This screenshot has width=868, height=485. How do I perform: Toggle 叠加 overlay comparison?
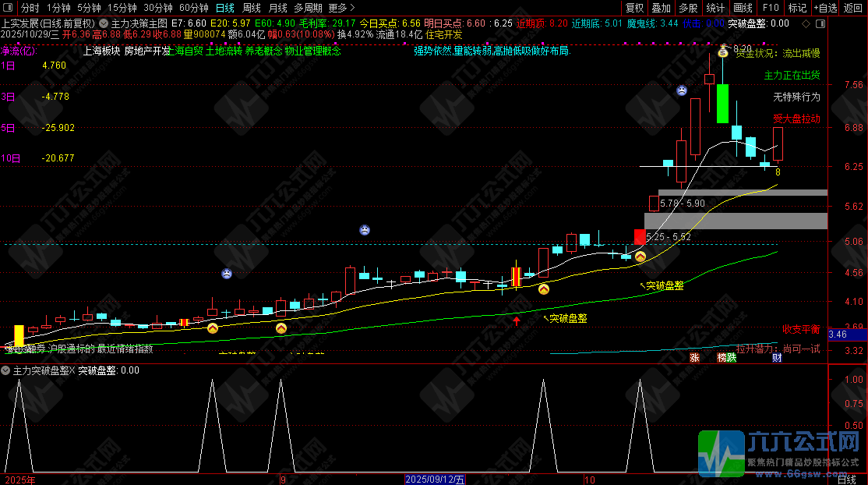click(661, 8)
